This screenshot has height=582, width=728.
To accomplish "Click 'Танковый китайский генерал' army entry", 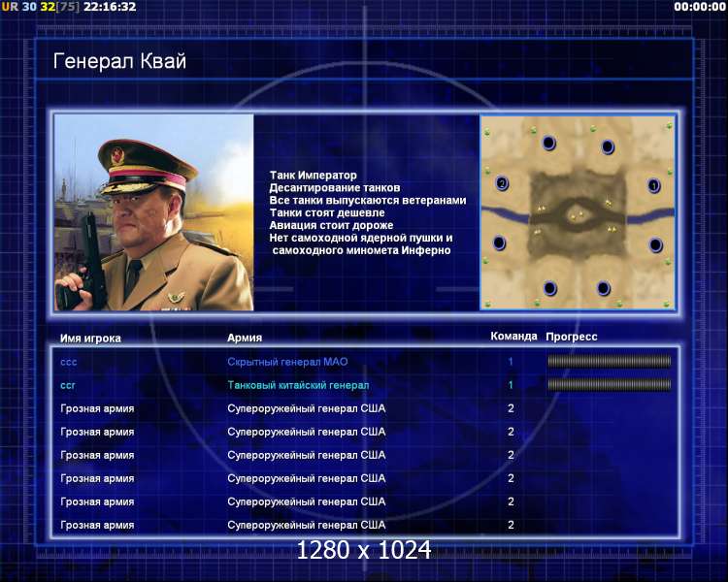I will (x=298, y=385).
